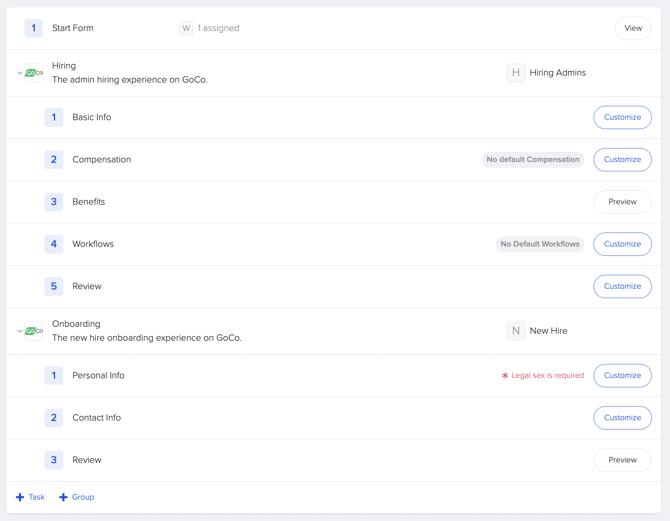Click the GoCo logo icon beside Hiring

pyautogui.click(x=34, y=73)
